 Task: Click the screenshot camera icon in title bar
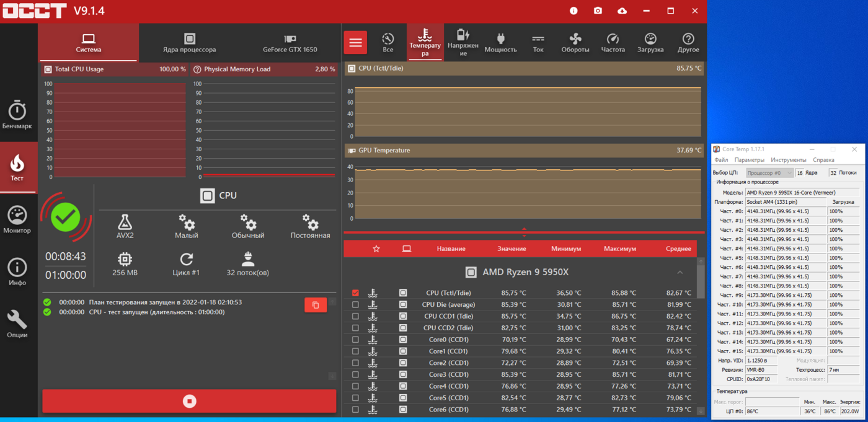(x=598, y=11)
